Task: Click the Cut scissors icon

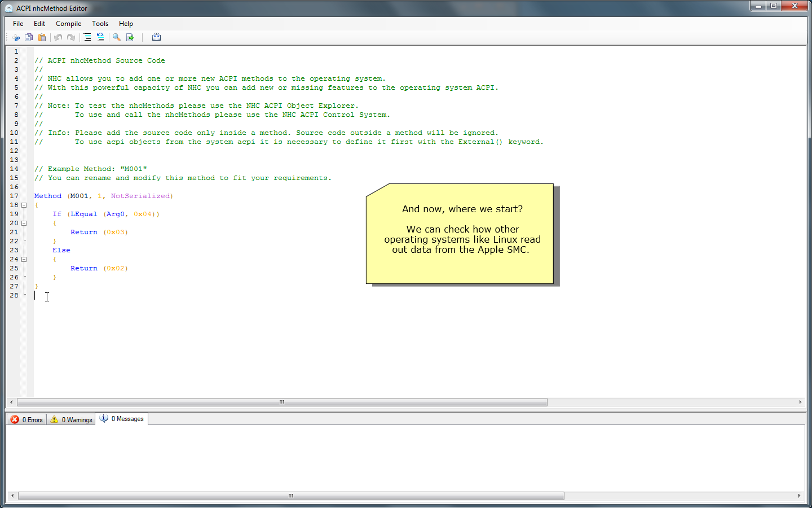Action: click(16, 37)
